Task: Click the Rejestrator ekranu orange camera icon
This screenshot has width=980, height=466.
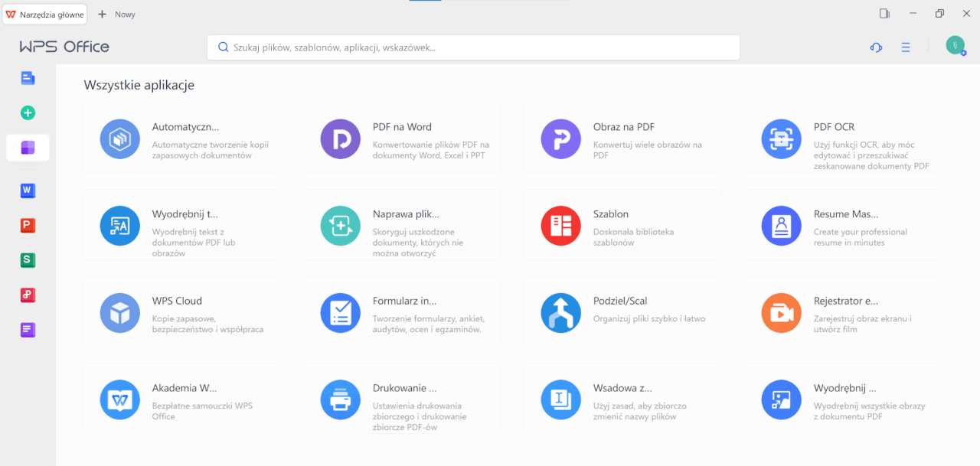Action: pos(781,313)
